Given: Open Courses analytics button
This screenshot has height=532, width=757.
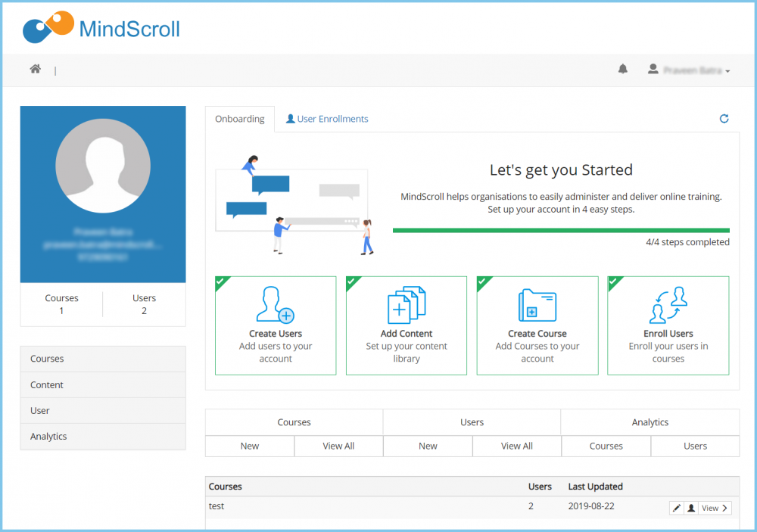Looking at the screenshot, I should coord(606,446).
